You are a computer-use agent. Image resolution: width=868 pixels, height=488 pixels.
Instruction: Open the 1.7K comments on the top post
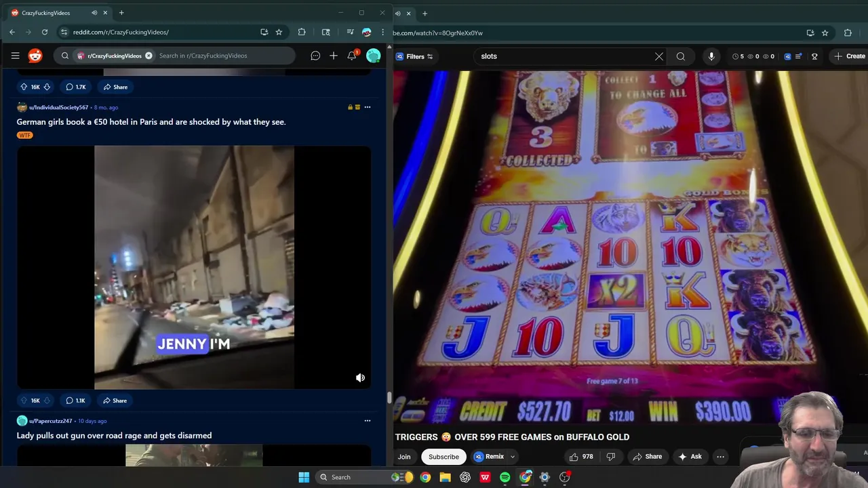(x=76, y=87)
